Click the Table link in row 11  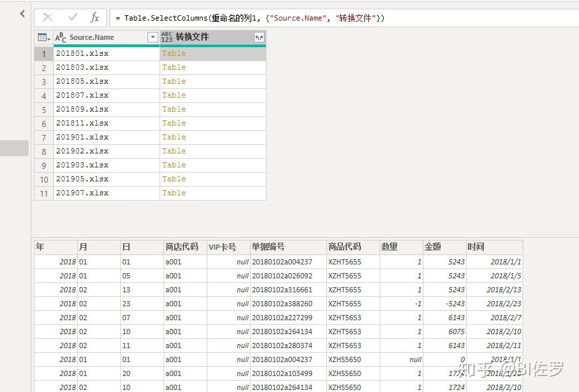(174, 193)
